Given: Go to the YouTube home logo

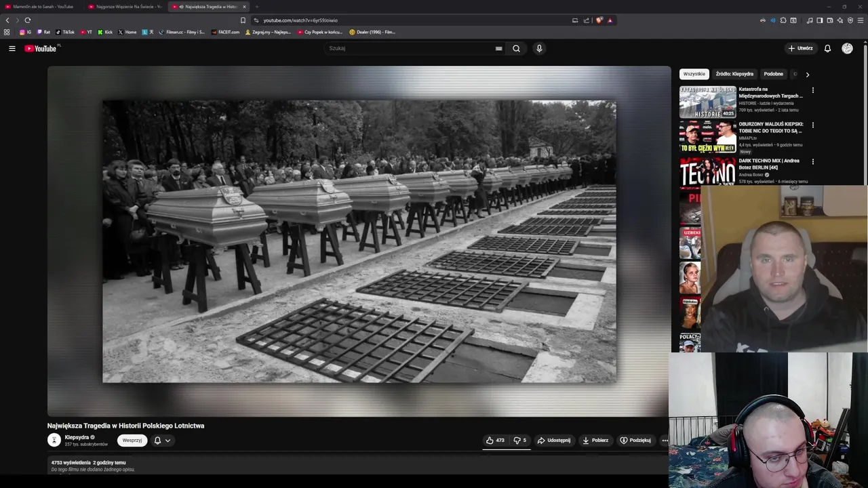Looking at the screenshot, I should [41, 48].
